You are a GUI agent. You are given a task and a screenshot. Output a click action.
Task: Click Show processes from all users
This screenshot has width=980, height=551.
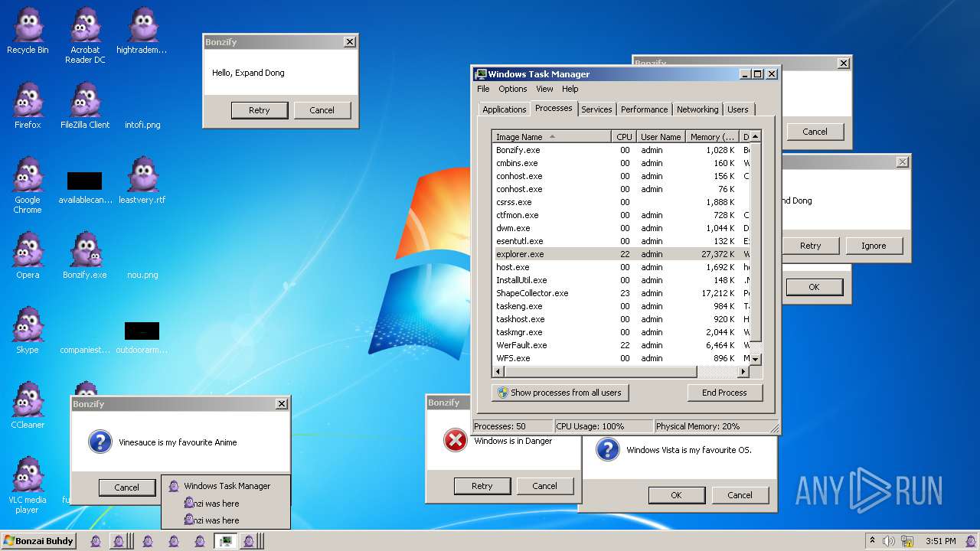point(560,393)
